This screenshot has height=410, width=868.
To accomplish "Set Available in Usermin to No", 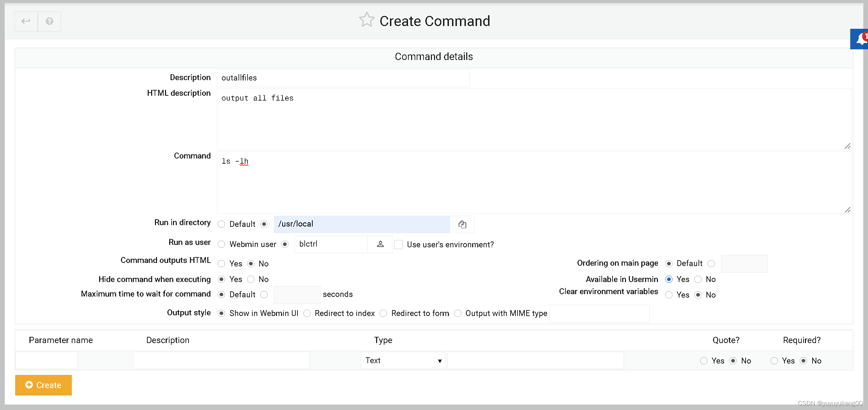I will pos(698,280).
